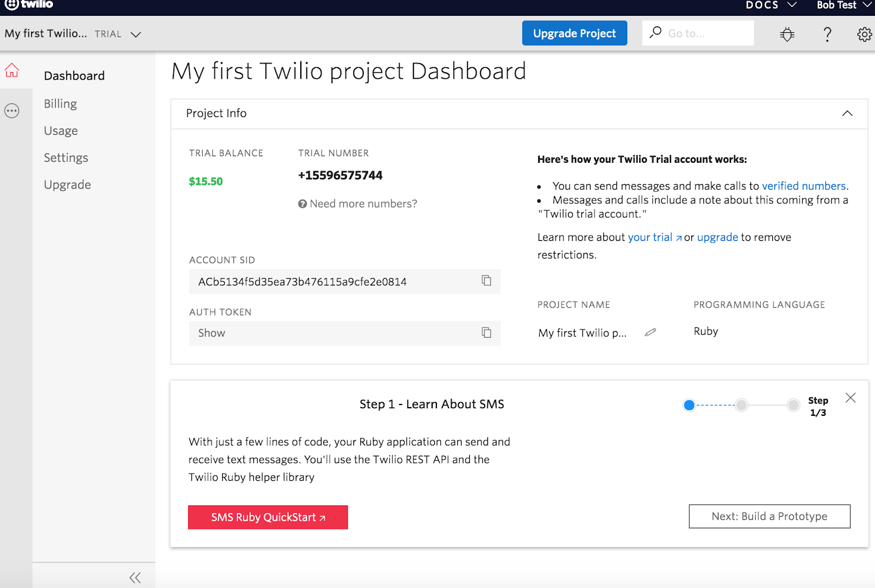The image size is (875, 588).
Task: Copy the Auth Token value
Action: (x=486, y=332)
